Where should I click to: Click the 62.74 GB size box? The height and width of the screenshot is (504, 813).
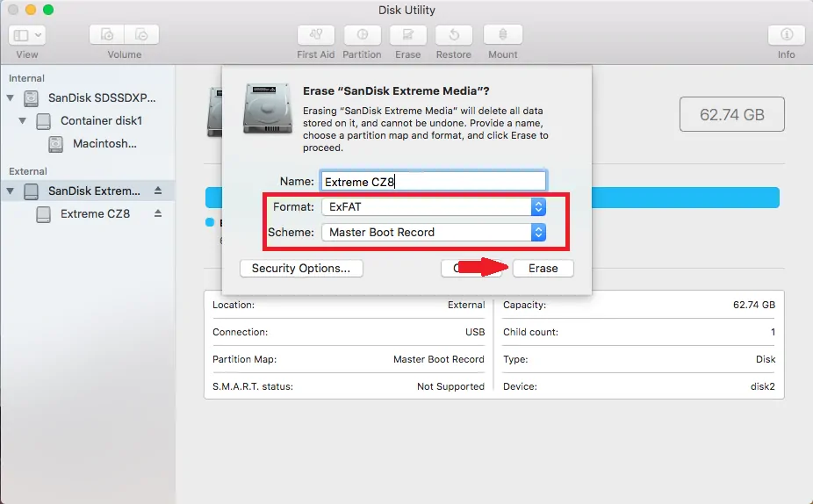point(732,114)
